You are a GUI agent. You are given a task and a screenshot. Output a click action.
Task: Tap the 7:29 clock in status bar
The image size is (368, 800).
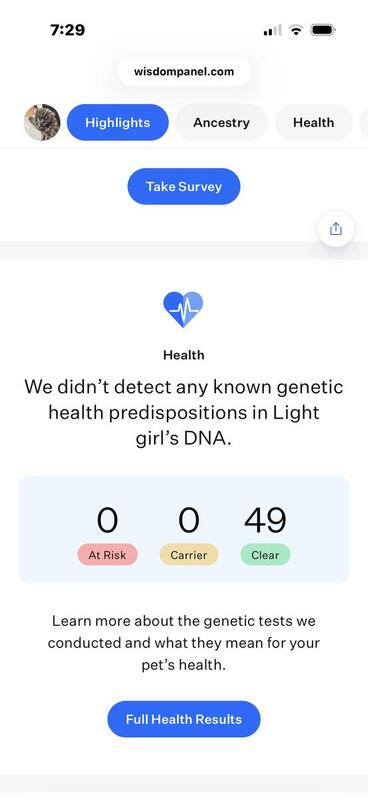(x=67, y=30)
